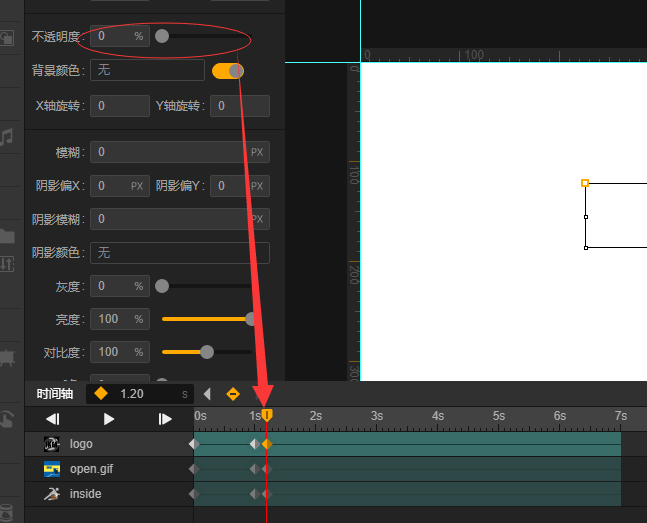
Task: Click the grayscale (灰度) value field
Action: click(x=120, y=286)
